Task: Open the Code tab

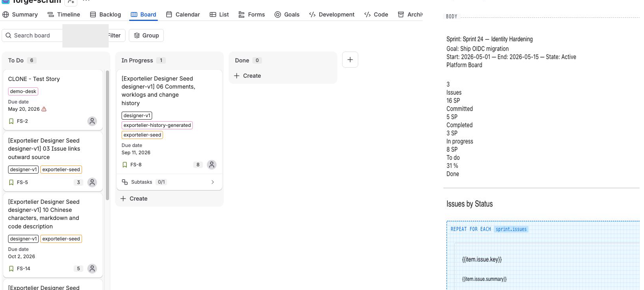Action: [x=376, y=14]
